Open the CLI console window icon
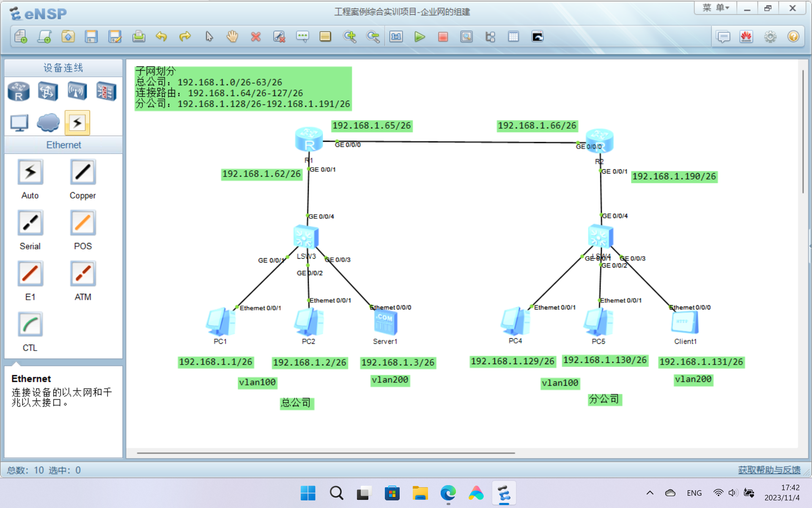 pos(538,37)
